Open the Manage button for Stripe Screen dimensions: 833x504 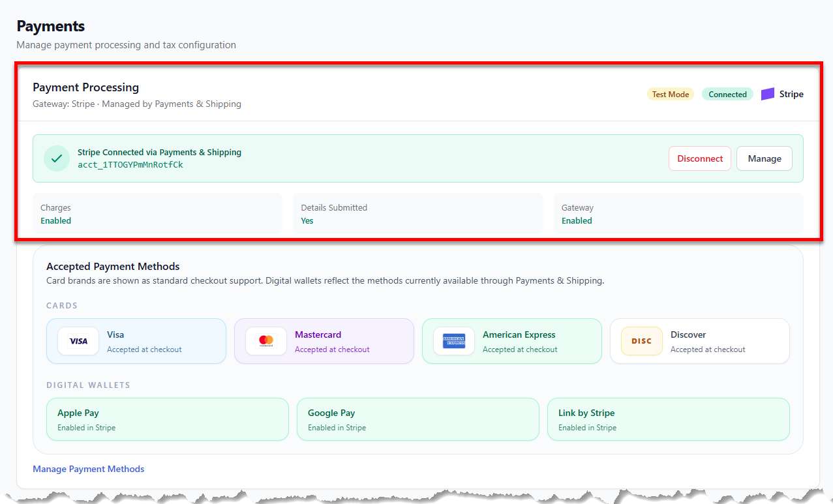[765, 158]
